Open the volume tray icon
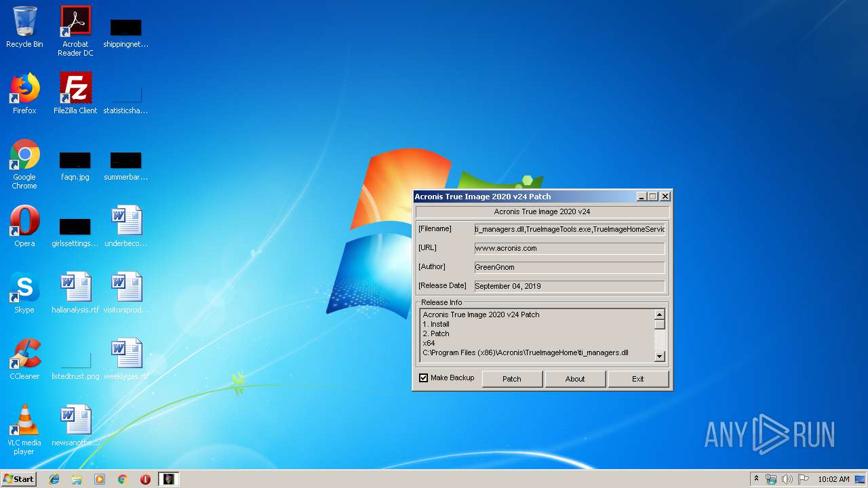The image size is (868, 488). 787,479
